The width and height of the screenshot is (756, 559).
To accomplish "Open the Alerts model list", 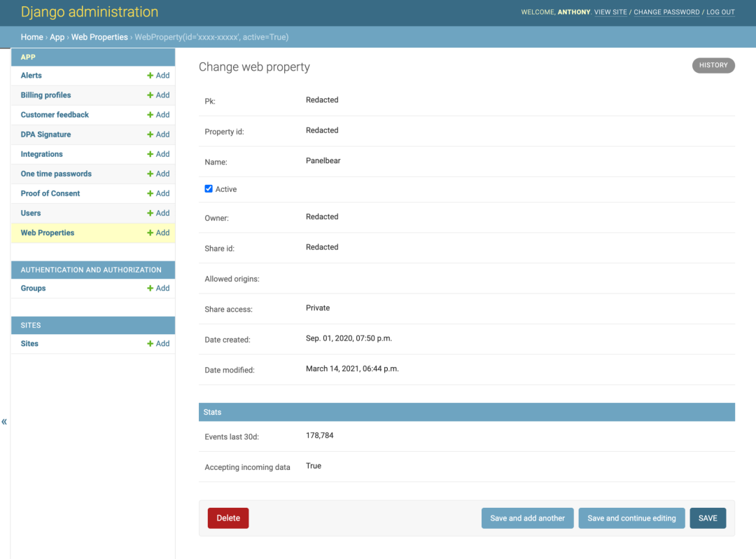I will (x=31, y=75).
